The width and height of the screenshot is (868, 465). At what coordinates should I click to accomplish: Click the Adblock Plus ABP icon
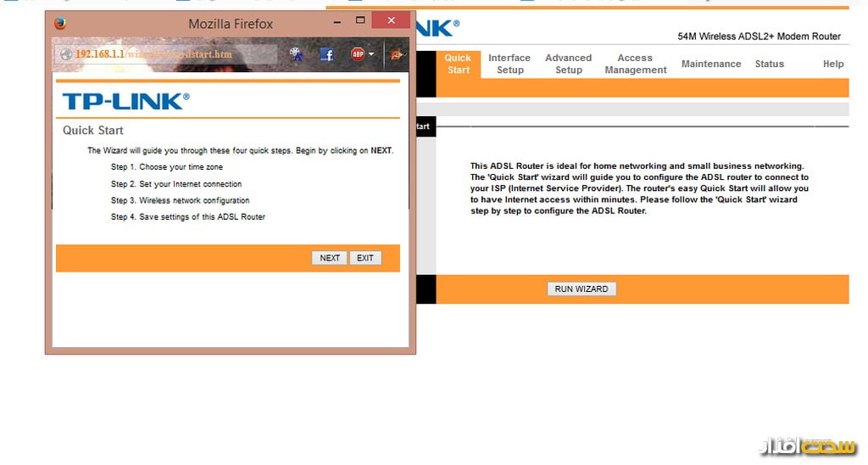point(357,54)
